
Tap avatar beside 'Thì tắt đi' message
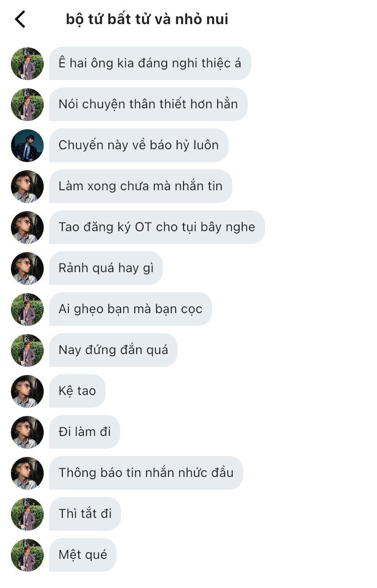[x=27, y=514]
